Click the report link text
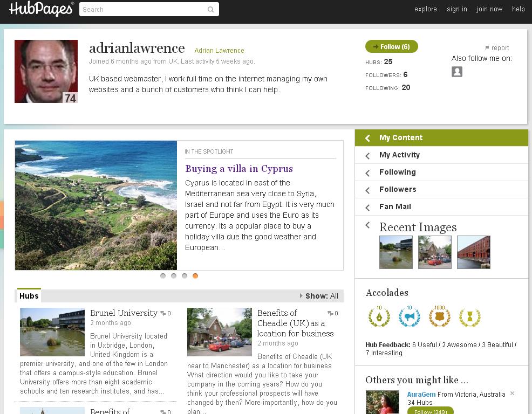The height and width of the screenshot is (414, 532). [500, 48]
